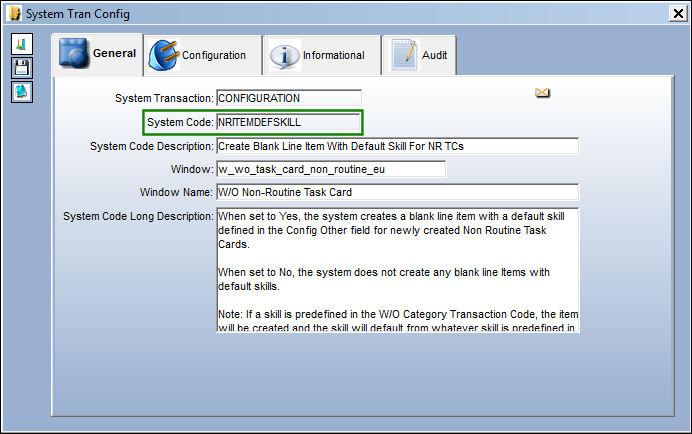Open the Audit tab
The width and height of the screenshot is (692, 434).
point(419,55)
